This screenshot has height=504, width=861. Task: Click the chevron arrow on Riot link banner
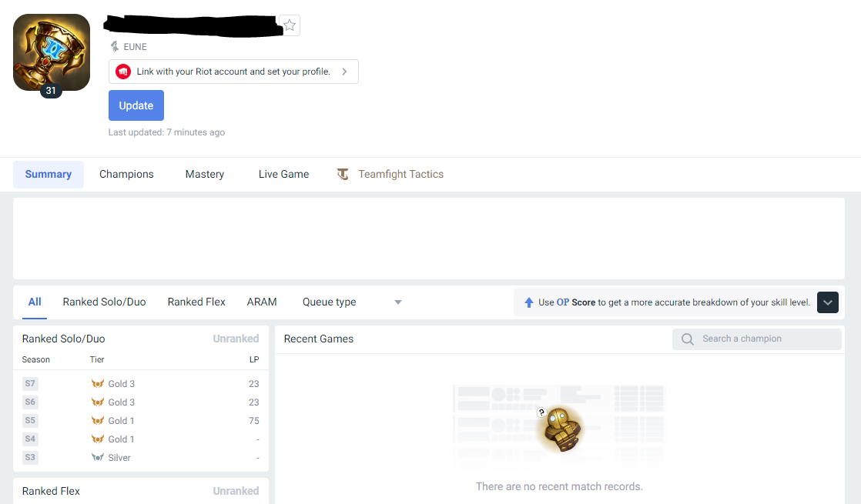[x=344, y=72]
